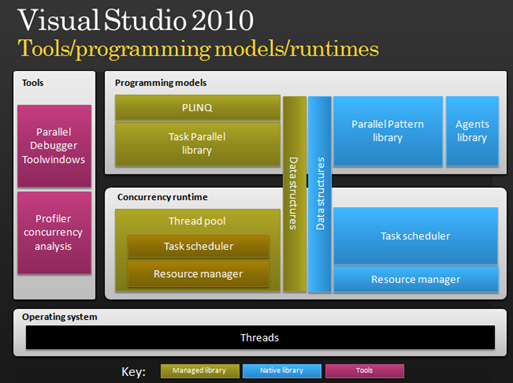Click the Parallel Pattern library block
The height and width of the screenshot is (383, 513).
pos(388,131)
